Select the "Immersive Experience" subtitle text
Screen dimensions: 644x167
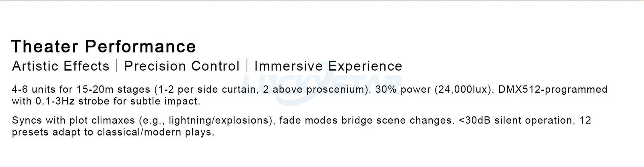(x=328, y=66)
